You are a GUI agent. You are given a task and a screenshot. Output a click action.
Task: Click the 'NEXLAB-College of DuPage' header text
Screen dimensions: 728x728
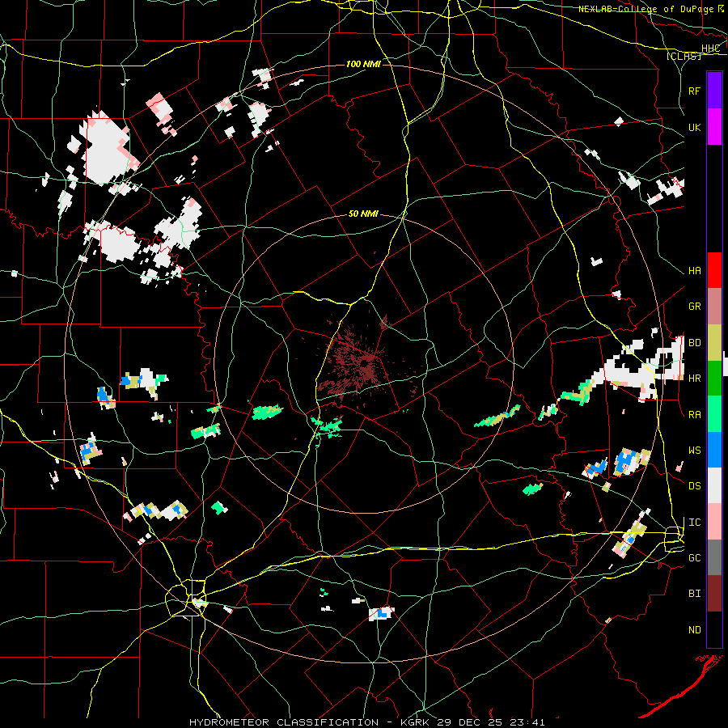(647, 9)
